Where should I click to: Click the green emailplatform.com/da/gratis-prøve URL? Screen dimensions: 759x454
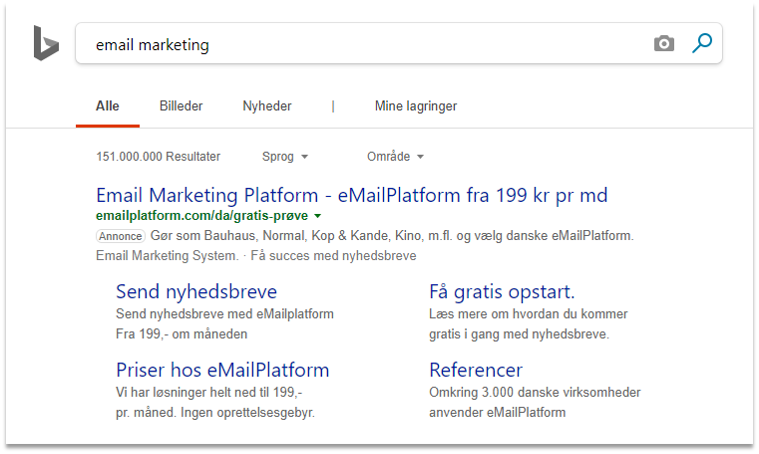(202, 215)
